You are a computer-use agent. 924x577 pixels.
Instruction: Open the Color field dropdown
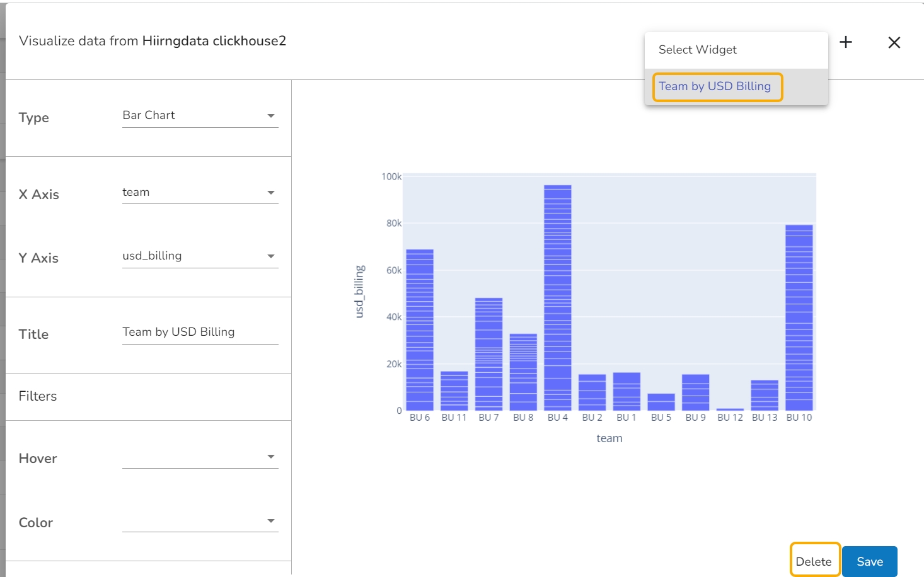200,522
